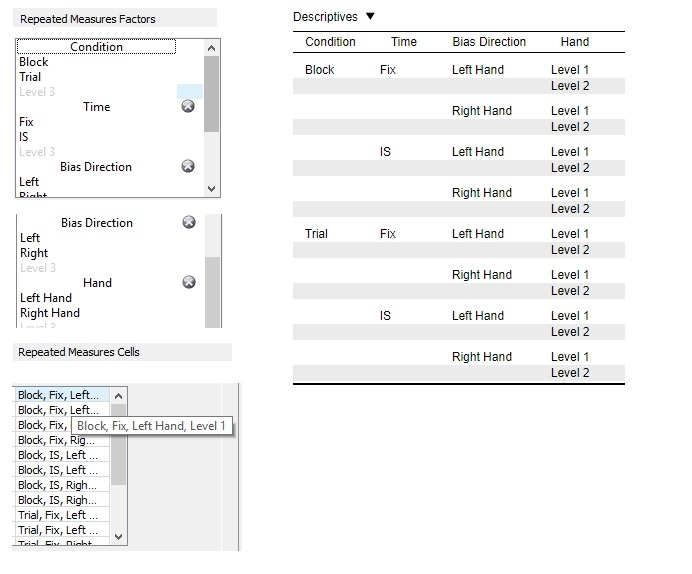Screen dimensions: 692x574
Task: Click the Hand factor name
Action: (98, 283)
